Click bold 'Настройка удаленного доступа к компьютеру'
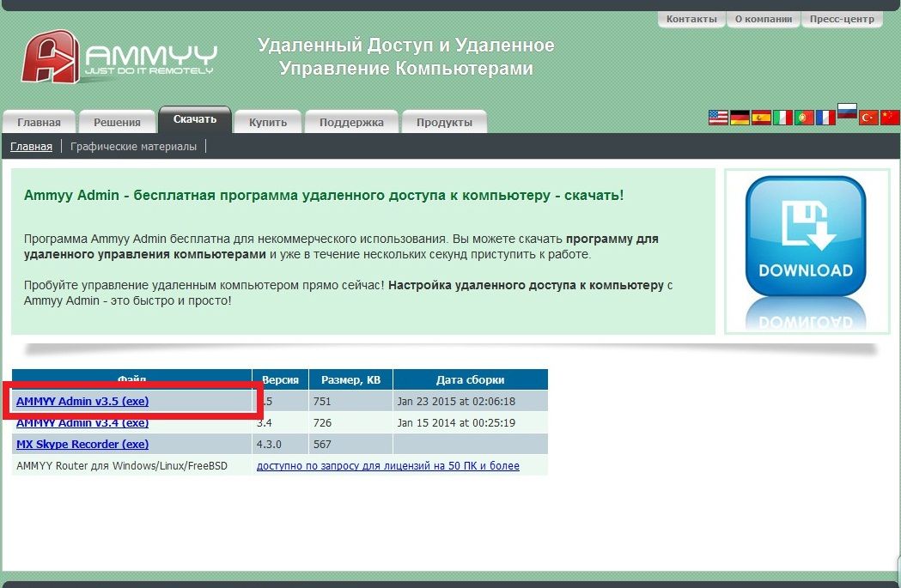 click(526, 285)
